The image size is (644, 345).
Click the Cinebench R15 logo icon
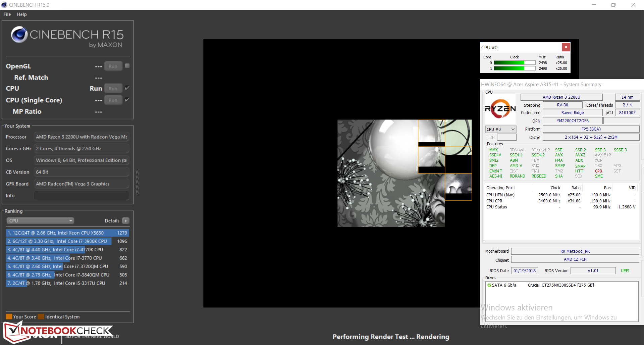click(x=19, y=34)
